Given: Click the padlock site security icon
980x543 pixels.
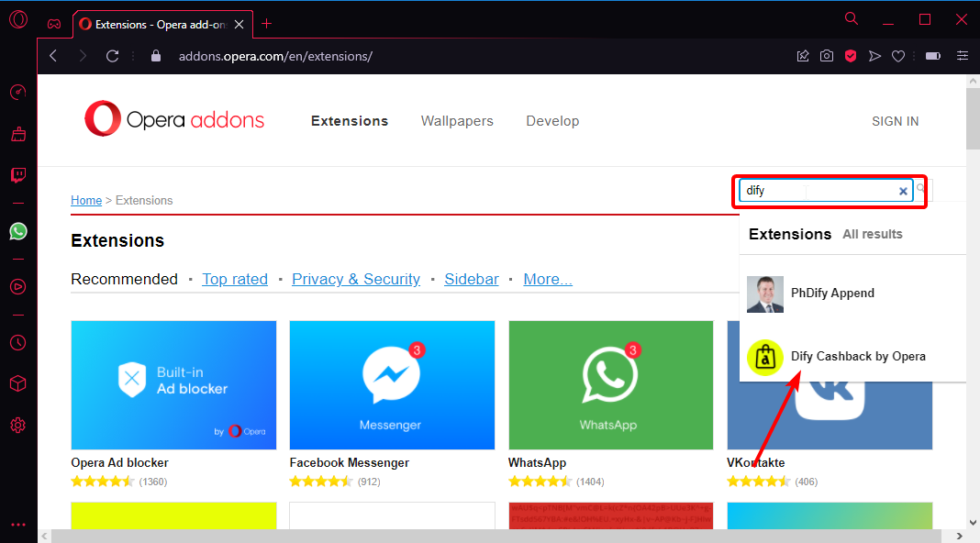Looking at the screenshot, I should 156,56.
